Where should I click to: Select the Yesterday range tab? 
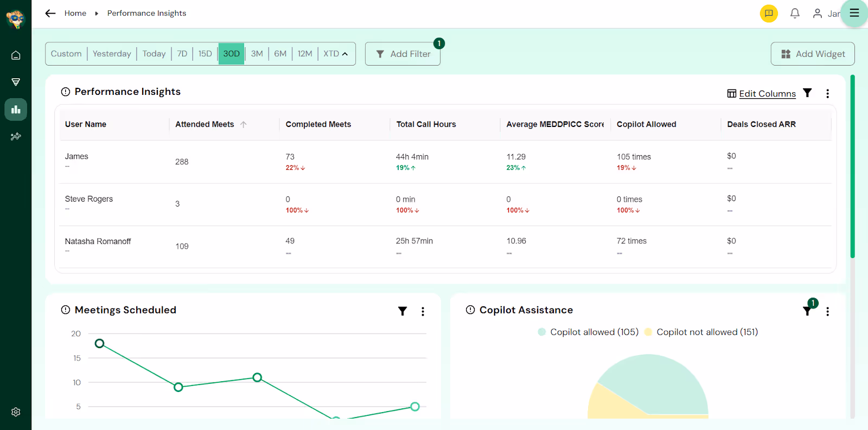(x=112, y=54)
